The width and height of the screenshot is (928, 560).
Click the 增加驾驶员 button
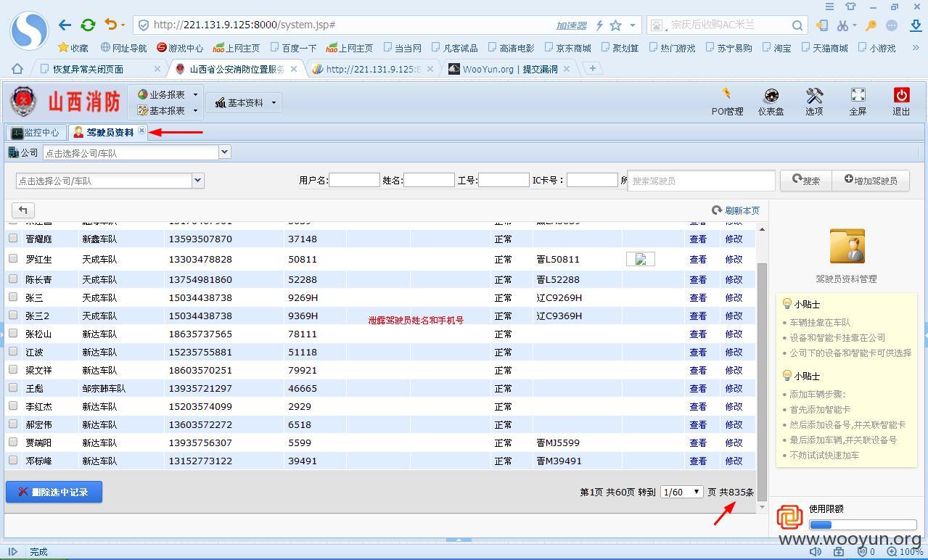click(x=871, y=181)
